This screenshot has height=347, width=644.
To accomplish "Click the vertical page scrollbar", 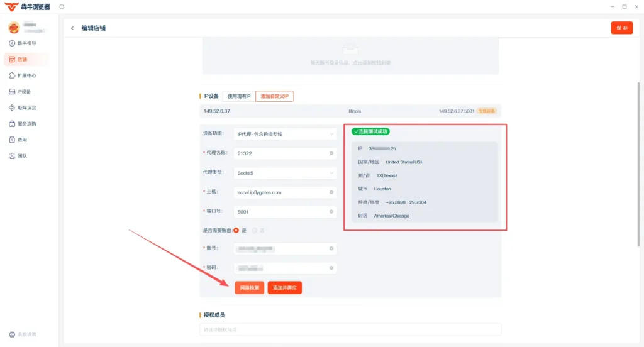I will coord(638,164).
